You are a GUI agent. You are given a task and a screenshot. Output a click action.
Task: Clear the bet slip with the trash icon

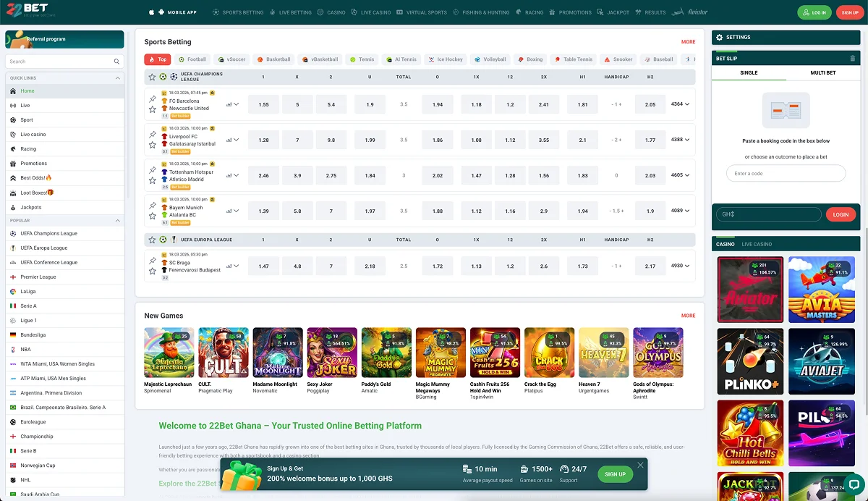click(851, 58)
